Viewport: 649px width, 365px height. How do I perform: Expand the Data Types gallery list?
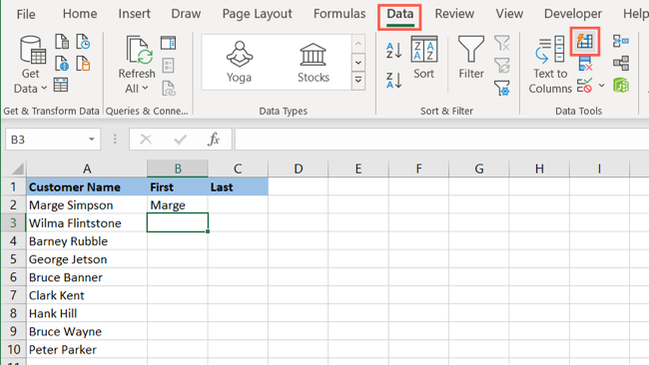(358, 80)
